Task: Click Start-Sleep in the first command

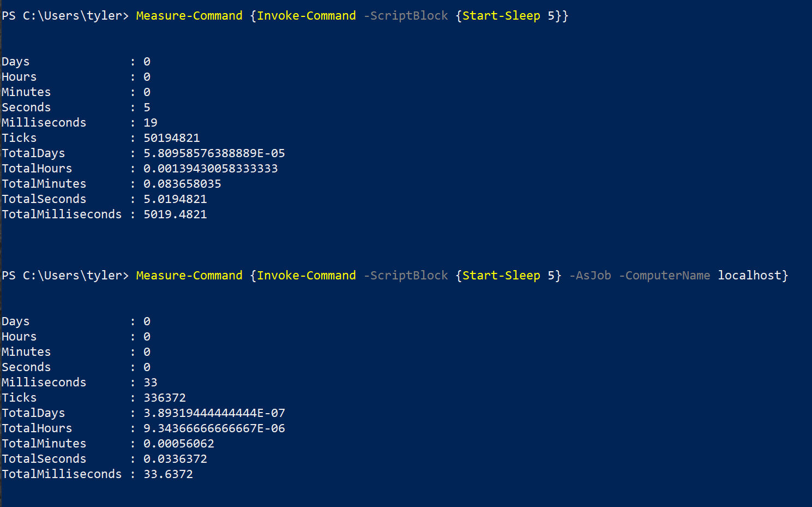Action: [x=501, y=16]
